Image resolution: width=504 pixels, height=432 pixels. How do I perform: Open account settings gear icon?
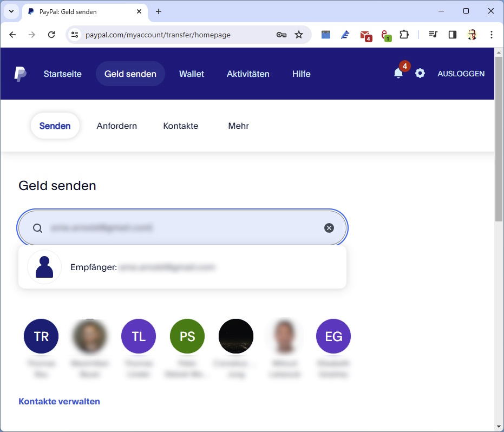click(420, 74)
